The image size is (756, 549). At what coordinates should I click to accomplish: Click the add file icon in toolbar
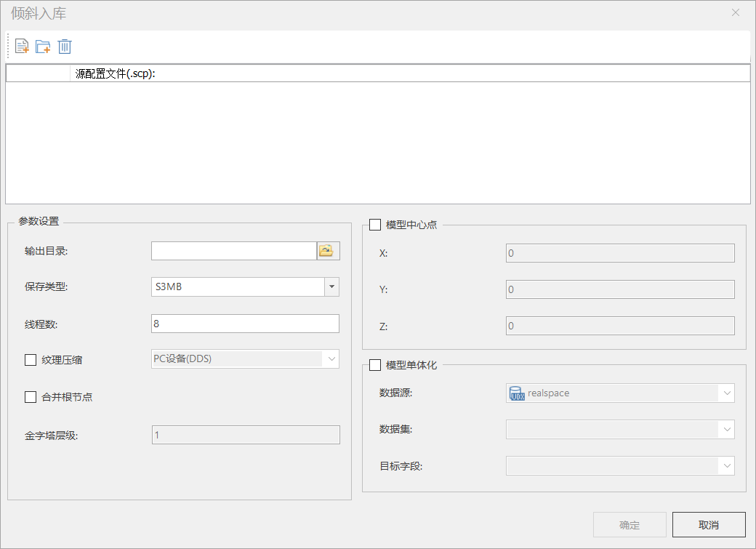click(x=22, y=47)
